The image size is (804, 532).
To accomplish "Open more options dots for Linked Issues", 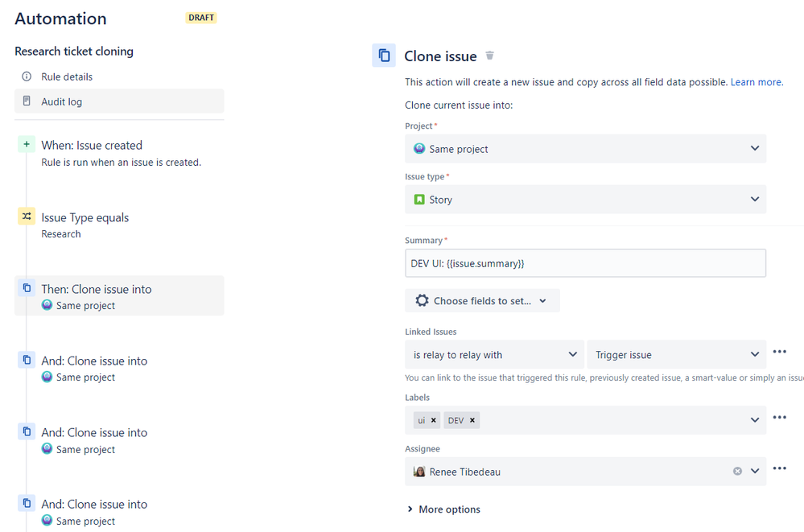I will coord(779,352).
